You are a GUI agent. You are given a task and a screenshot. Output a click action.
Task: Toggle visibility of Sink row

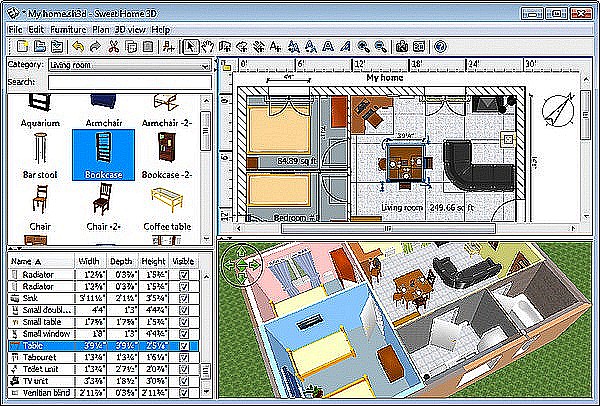click(184, 298)
